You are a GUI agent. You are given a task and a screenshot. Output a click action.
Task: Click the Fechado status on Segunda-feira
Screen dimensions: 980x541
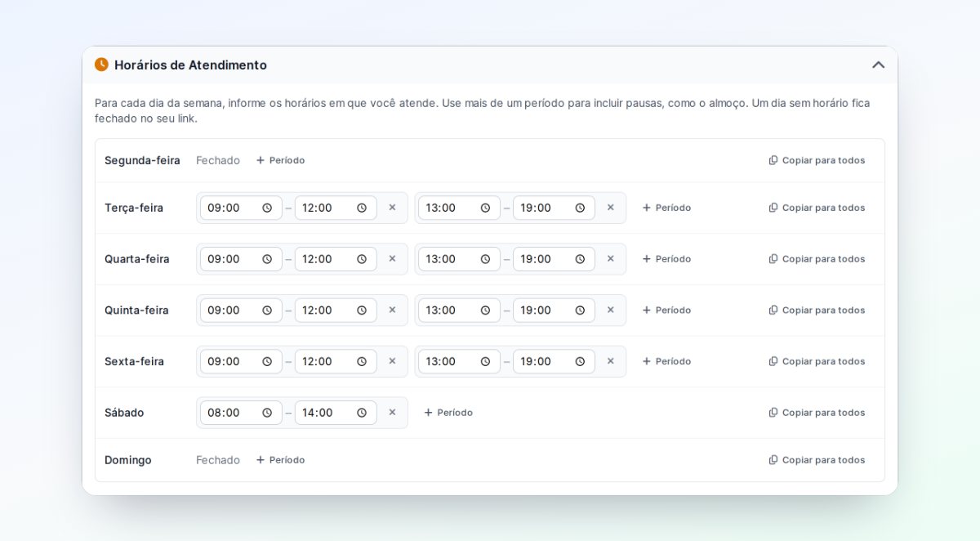[218, 160]
